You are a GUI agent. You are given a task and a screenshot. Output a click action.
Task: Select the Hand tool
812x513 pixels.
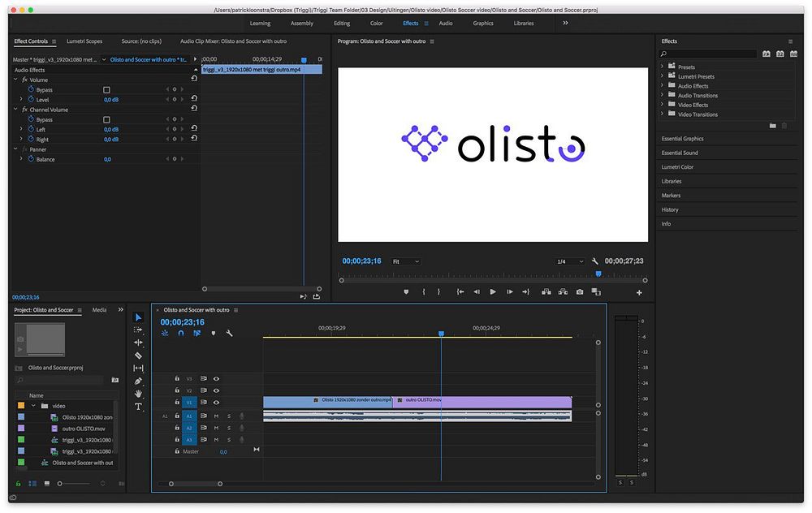[138, 394]
